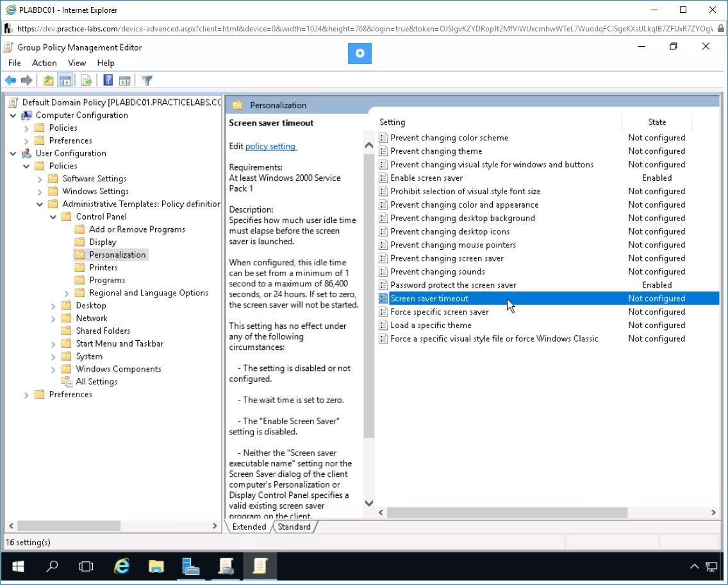
Task: Open Server Manager from the taskbar
Action: point(190,566)
